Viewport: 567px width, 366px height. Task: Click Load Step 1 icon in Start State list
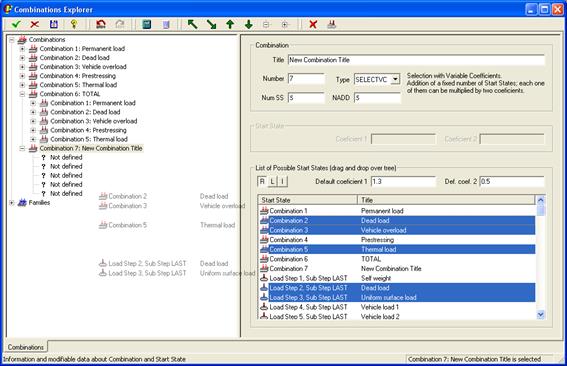(264, 278)
